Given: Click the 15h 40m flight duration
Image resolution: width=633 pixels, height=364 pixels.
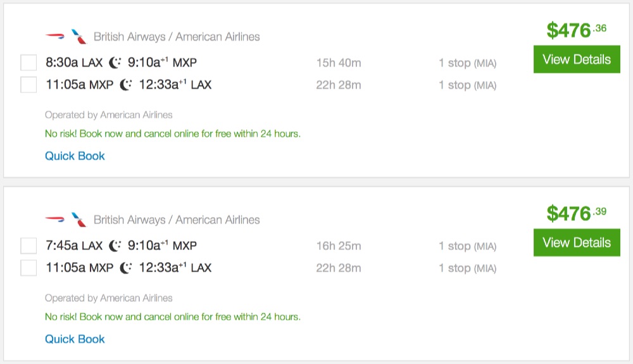Looking at the screenshot, I should pos(339,63).
